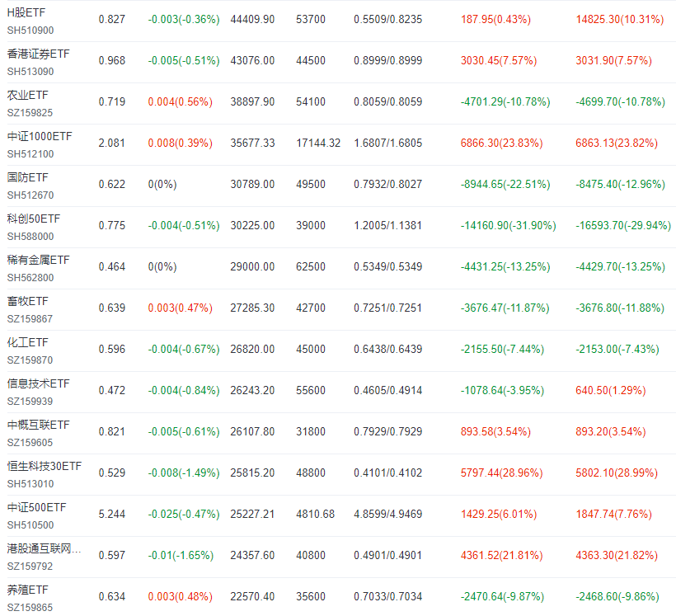The image size is (676, 616).
Task: Click change -0.01(-1.65%)
Action: (x=181, y=555)
